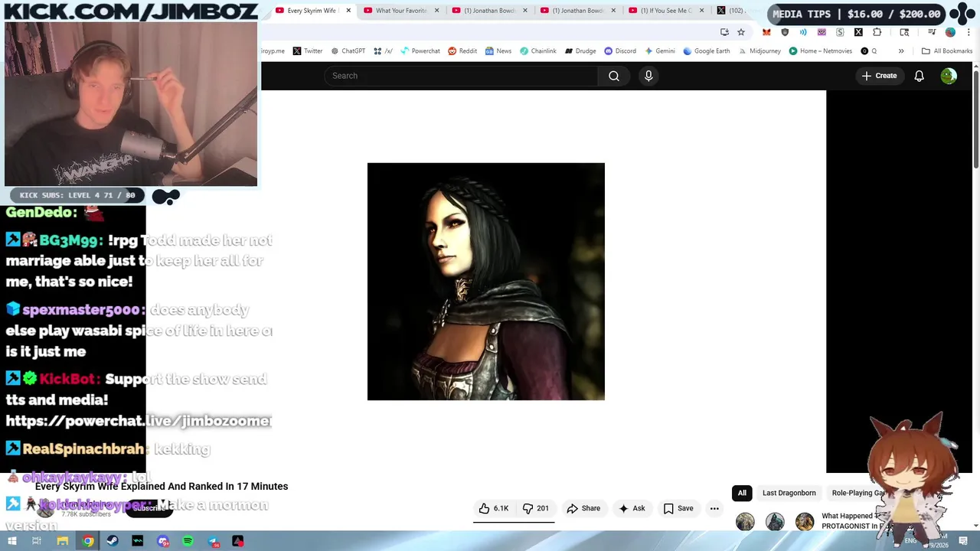Click the Ask button under the video
The height and width of the screenshot is (551, 980).
(632, 508)
